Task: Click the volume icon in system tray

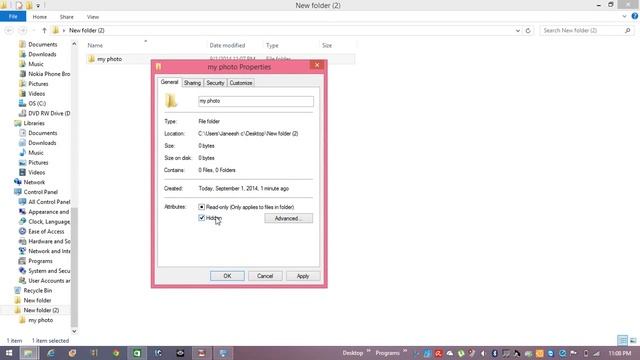Action: 483,353
